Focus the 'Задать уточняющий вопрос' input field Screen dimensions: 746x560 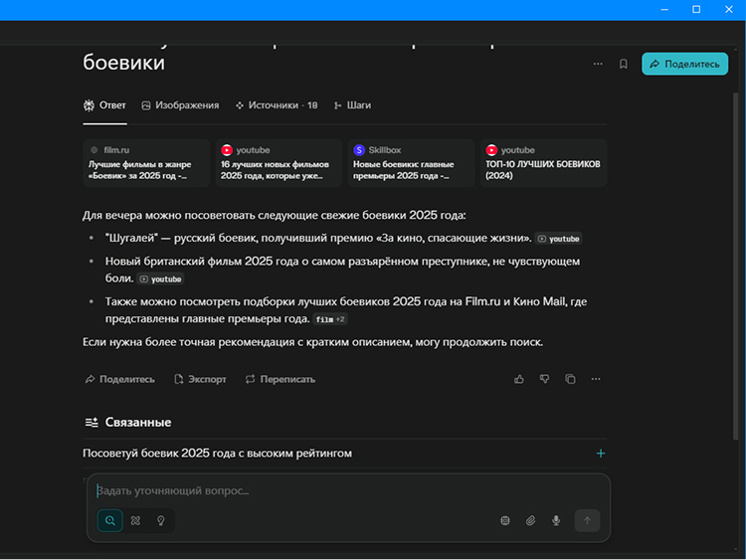tap(347, 490)
